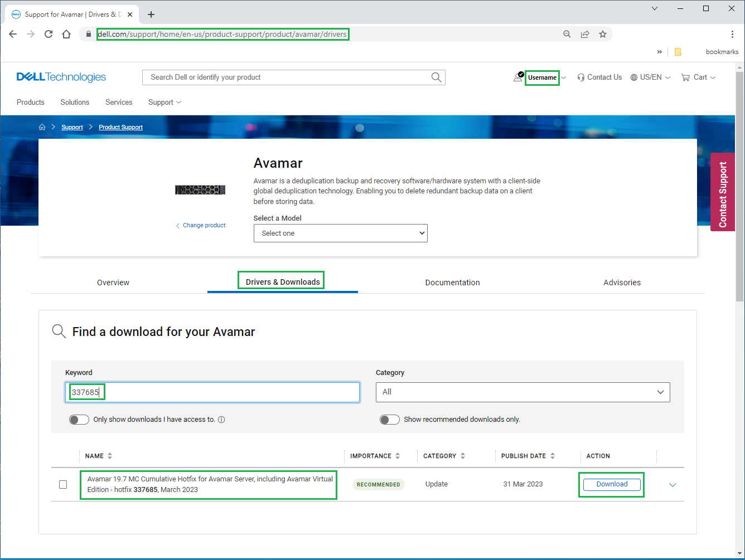Enable 'Show recommended downloads only'
The width and height of the screenshot is (745, 560).
[390, 419]
